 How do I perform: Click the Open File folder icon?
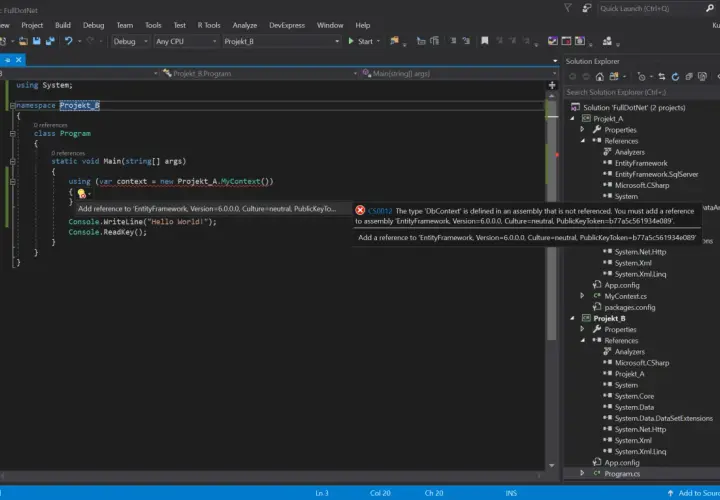[23, 41]
